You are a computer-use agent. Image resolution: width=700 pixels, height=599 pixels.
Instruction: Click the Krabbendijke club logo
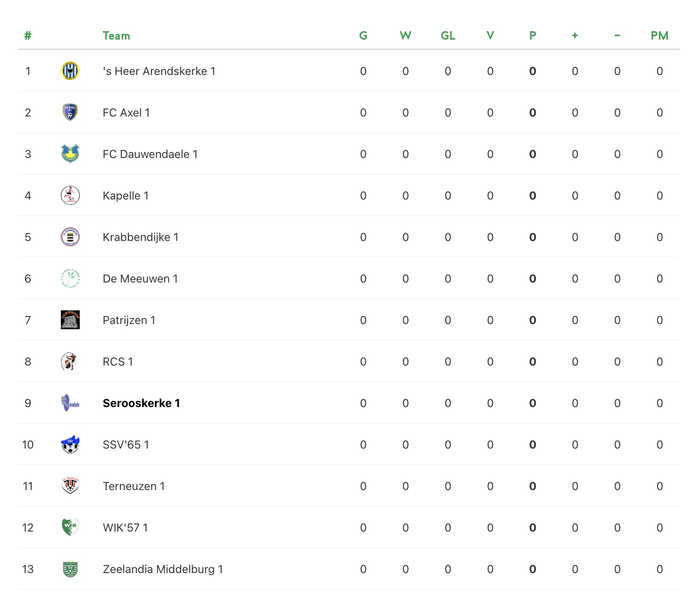click(x=70, y=237)
